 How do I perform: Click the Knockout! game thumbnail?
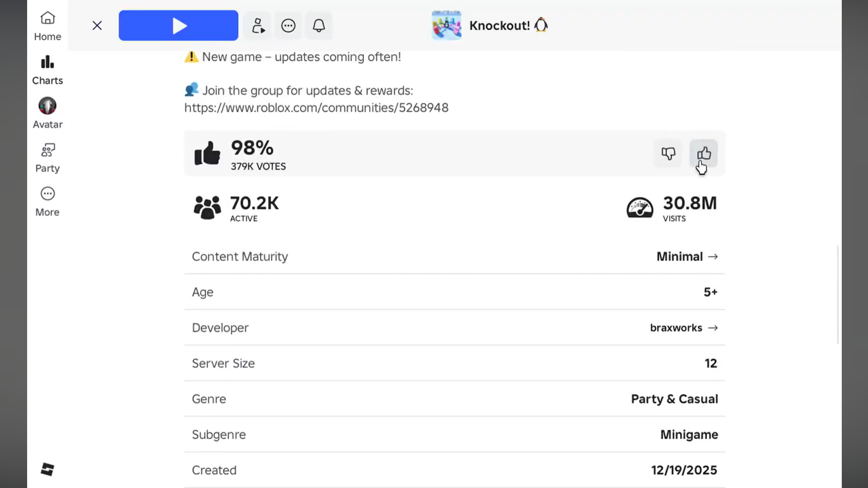446,25
